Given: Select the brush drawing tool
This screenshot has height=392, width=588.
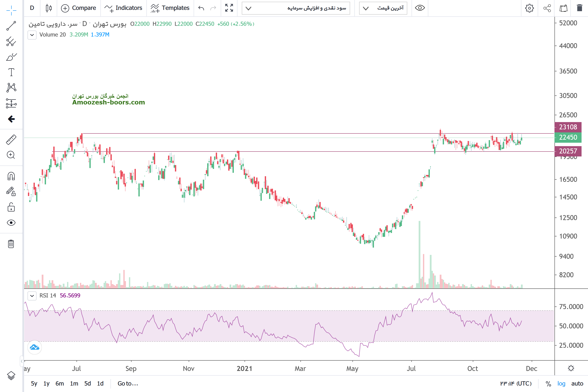Looking at the screenshot, I should (x=11, y=57).
